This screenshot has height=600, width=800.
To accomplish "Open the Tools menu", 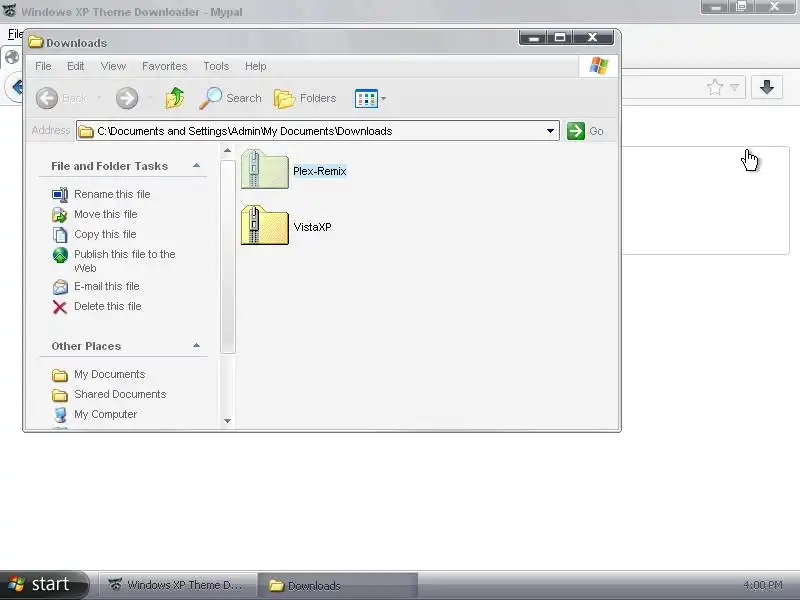I will [216, 66].
